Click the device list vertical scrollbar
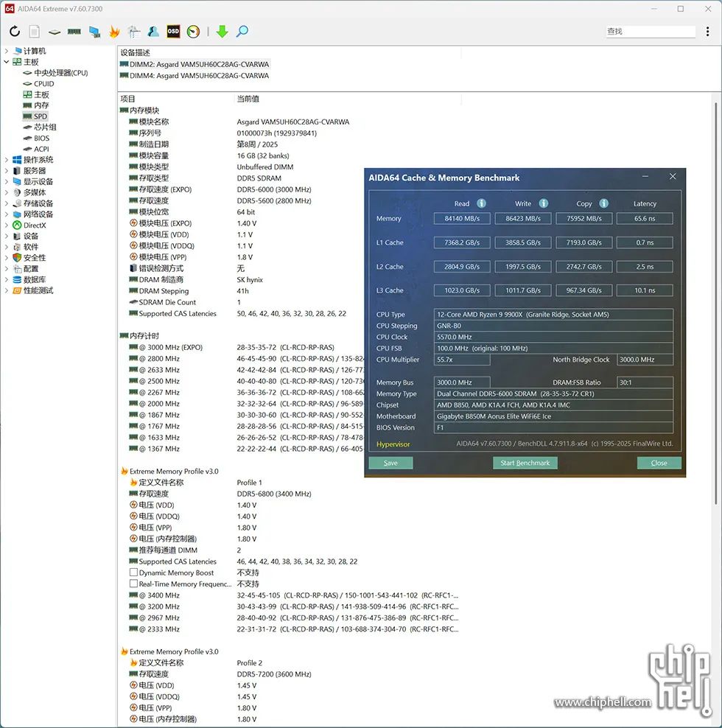 tap(716, 302)
